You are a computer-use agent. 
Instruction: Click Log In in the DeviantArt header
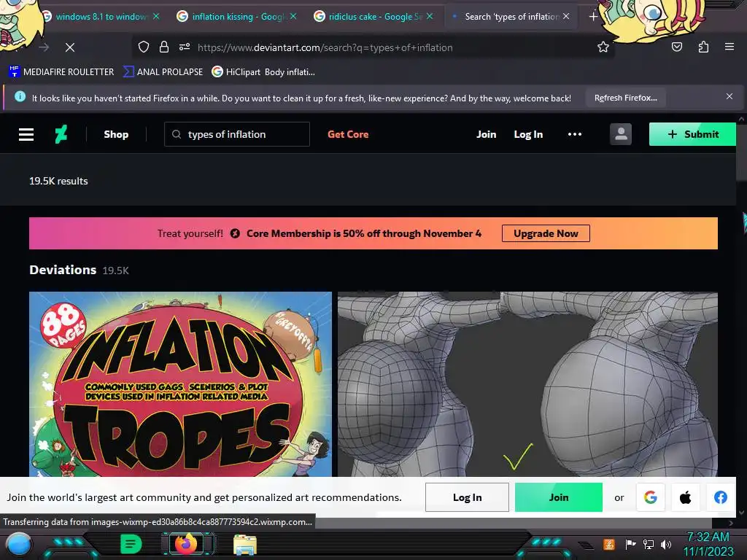[x=528, y=135]
